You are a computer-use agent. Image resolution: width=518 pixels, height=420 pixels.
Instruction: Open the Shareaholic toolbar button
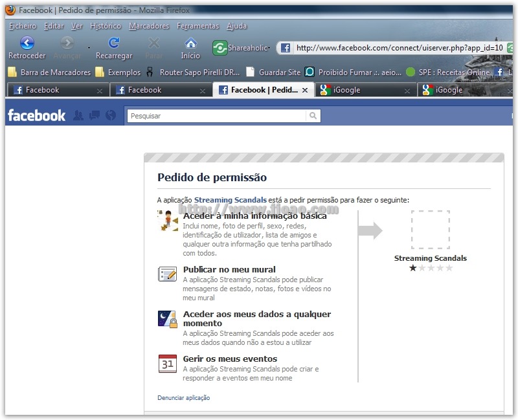click(241, 48)
